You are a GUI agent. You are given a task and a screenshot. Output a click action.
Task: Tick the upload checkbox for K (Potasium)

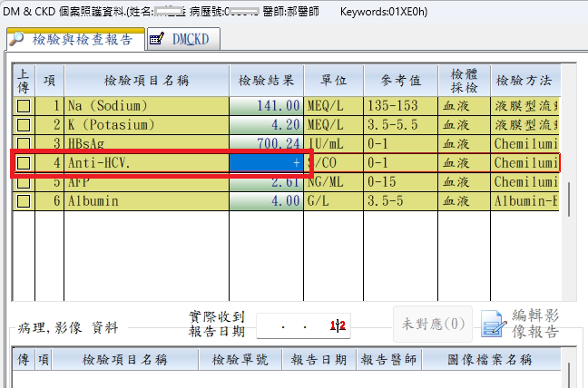pos(24,125)
